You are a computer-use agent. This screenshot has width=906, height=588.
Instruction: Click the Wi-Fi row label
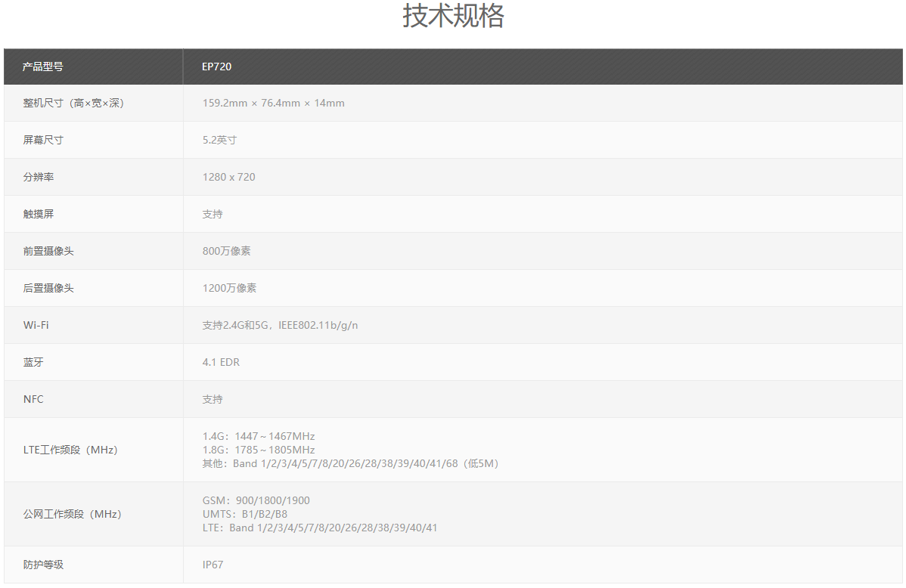(36, 325)
